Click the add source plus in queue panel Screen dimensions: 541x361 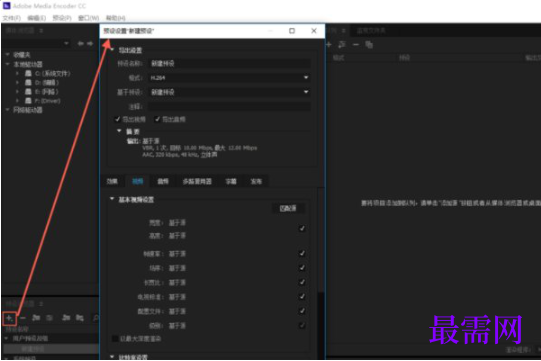pyautogui.click(x=329, y=45)
